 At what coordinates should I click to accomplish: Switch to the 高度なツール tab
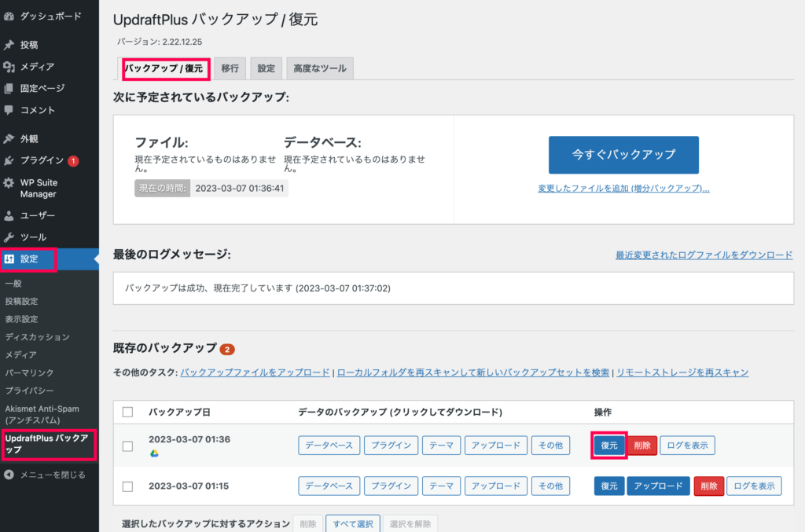pos(320,68)
